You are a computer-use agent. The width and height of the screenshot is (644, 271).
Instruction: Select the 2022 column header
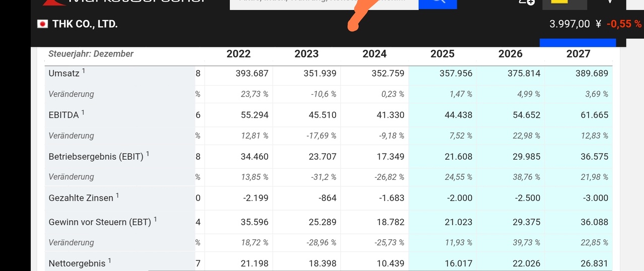coord(238,54)
